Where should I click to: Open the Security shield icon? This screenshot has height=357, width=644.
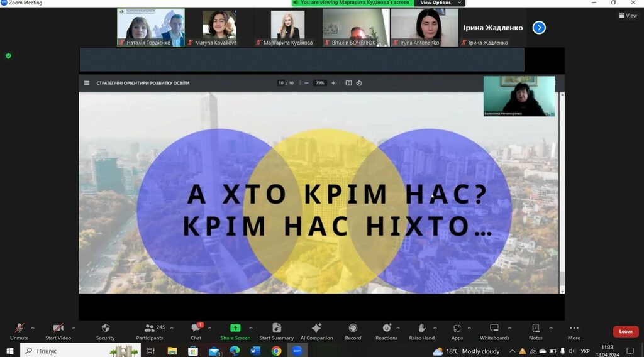tap(105, 328)
